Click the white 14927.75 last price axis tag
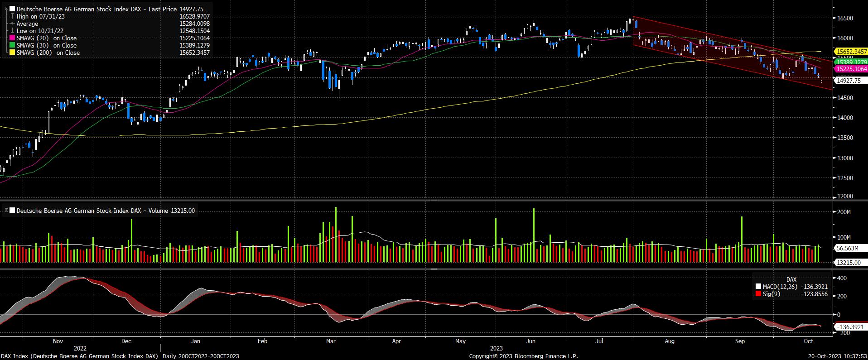 pyautogui.click(x=850, y=81)
